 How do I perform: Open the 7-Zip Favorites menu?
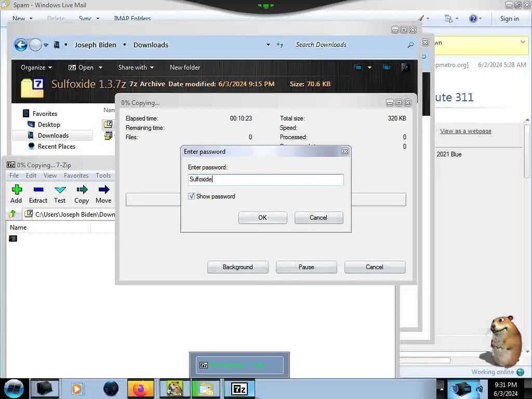[76, 176]
